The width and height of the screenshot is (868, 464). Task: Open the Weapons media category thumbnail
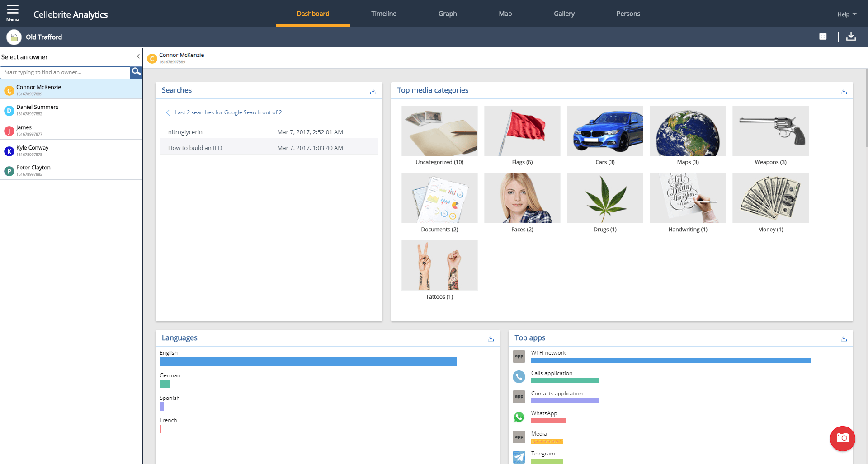point(770,131)
